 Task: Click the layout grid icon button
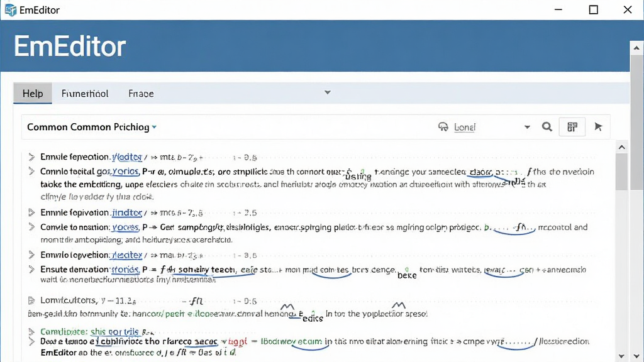pyautogui.click(x=572, y=127)
